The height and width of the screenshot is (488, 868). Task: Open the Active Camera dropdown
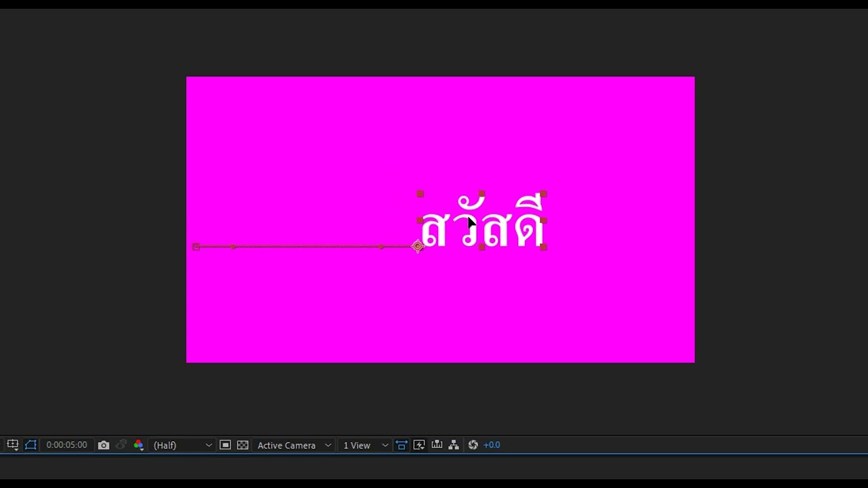pyautogui.click(x=294, y=445)
